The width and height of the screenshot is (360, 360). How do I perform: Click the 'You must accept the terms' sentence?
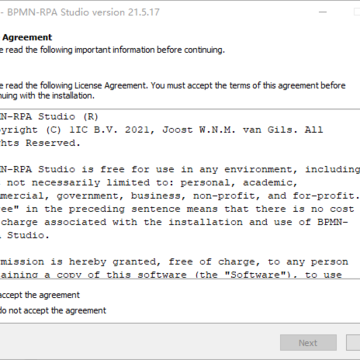(247, 86)
